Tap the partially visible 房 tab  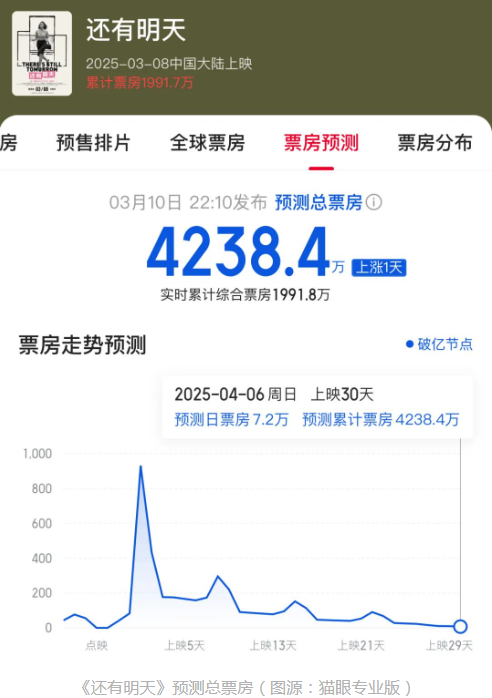click(x=8, y=143)
